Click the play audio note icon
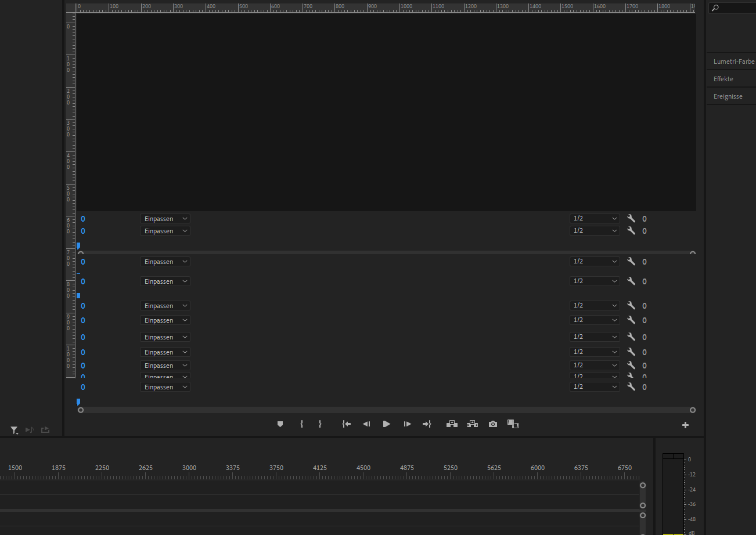The width and height of the screenshot is (756, 535). tap(30, 430)
